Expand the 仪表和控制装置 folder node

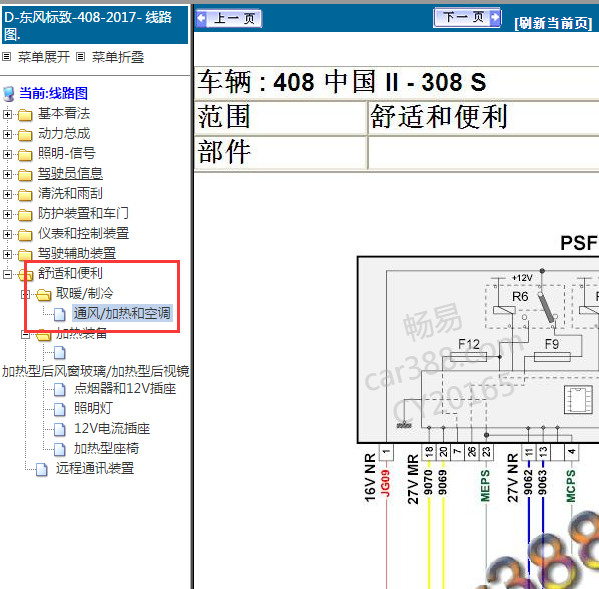(x=7, y=234)
